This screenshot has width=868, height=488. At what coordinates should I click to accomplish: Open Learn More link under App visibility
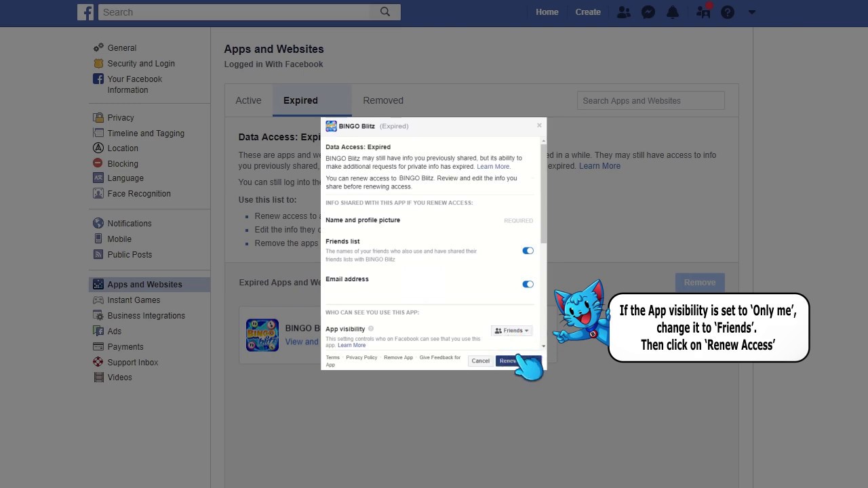351,346
